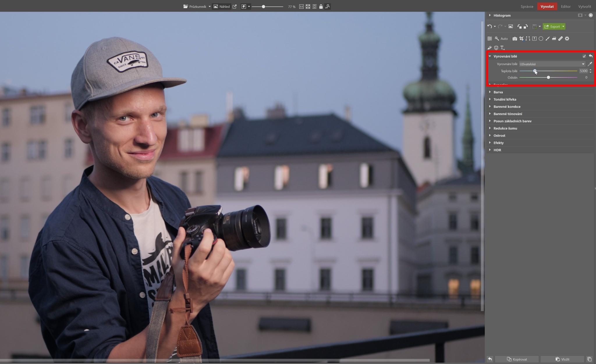Click bottom-left revert arrow button

pyautogui.click(x=490, y=359)
